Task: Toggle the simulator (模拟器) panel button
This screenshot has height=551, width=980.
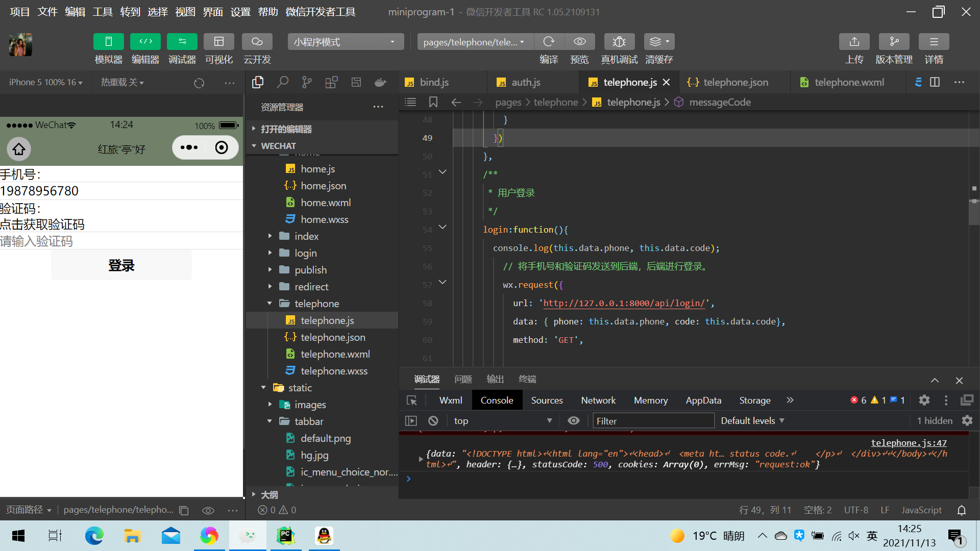Action: pos(108,42)
